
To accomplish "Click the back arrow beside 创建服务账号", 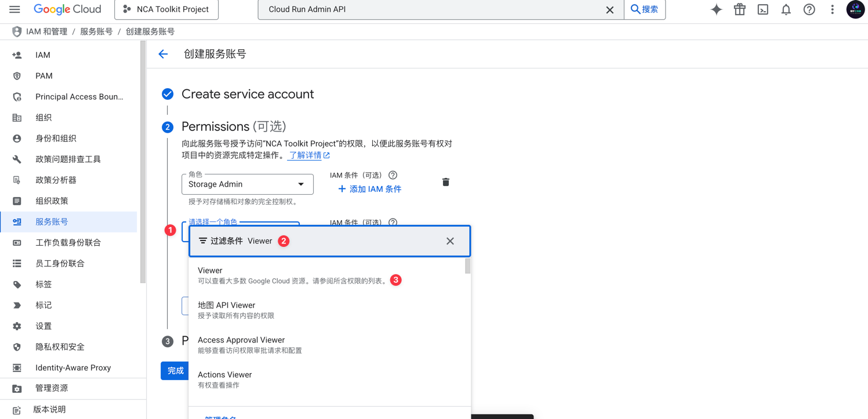I will (163, 54).
